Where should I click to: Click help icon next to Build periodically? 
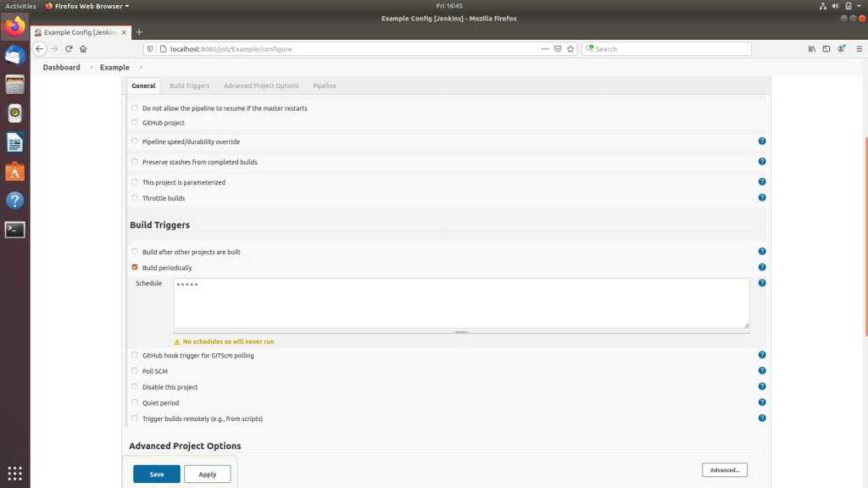click(761, 268)
